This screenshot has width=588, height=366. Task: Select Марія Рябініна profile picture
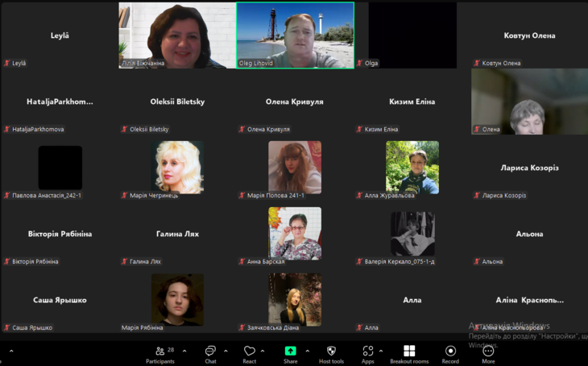(177, 299)
